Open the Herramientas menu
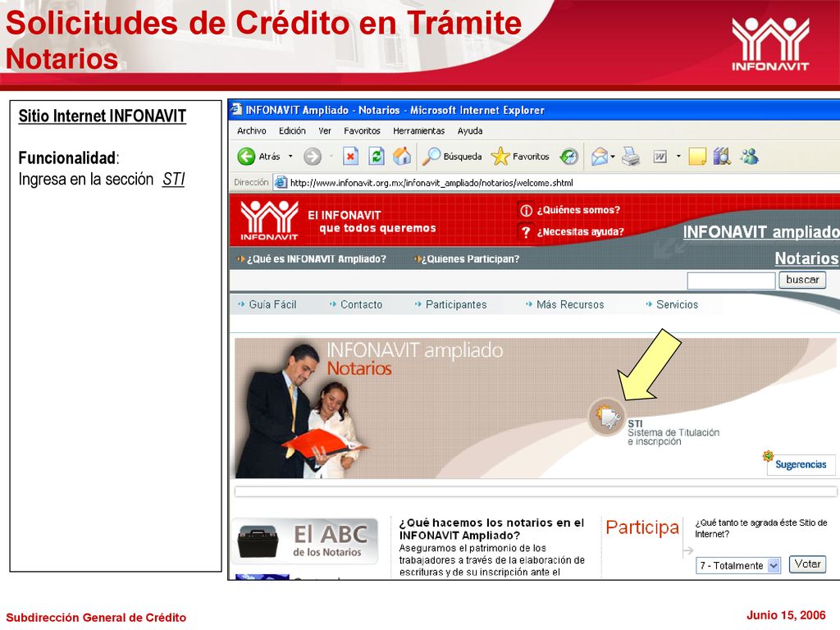 point(419,130)
